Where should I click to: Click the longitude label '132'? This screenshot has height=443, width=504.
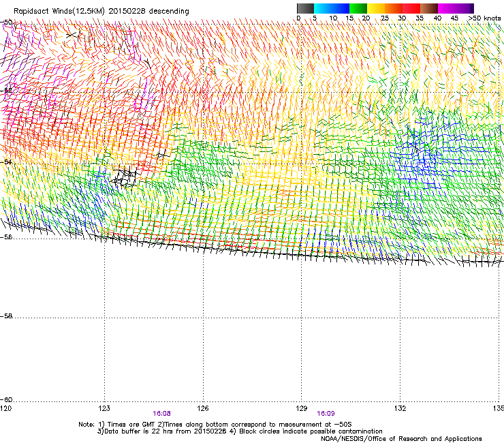[x=400, y=408]
